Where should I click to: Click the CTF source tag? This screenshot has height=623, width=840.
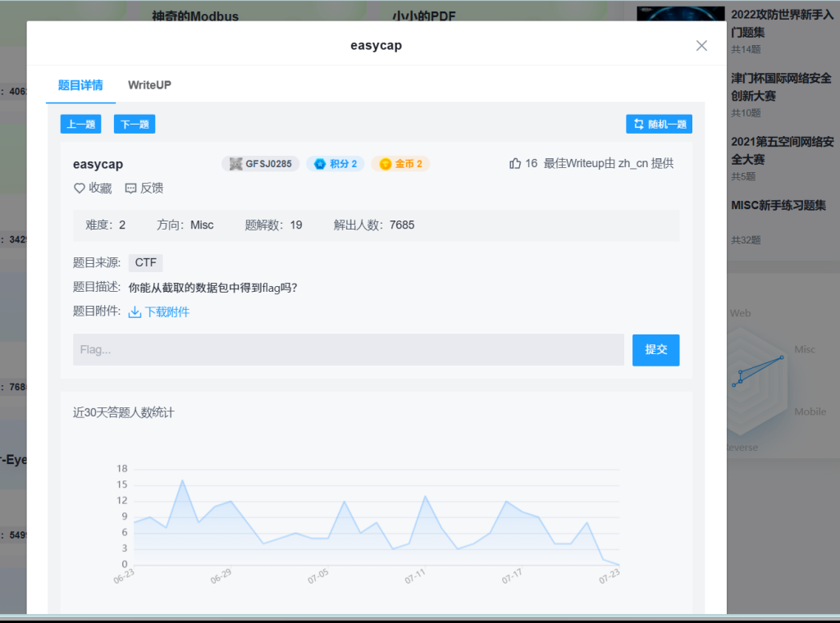(145, 263)
